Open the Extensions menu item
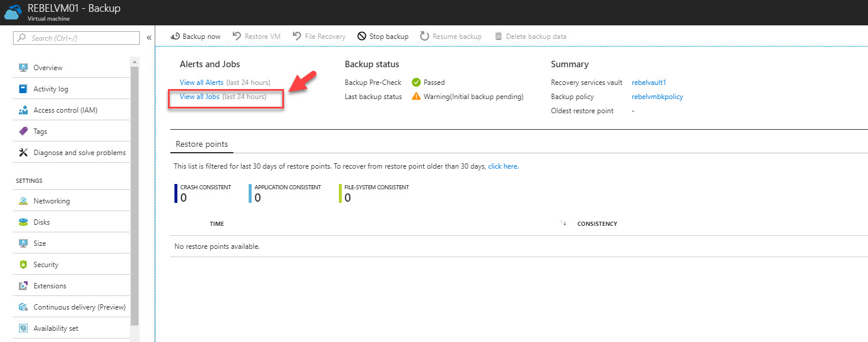The image size is (868, 342). click(x=71, y=286)
